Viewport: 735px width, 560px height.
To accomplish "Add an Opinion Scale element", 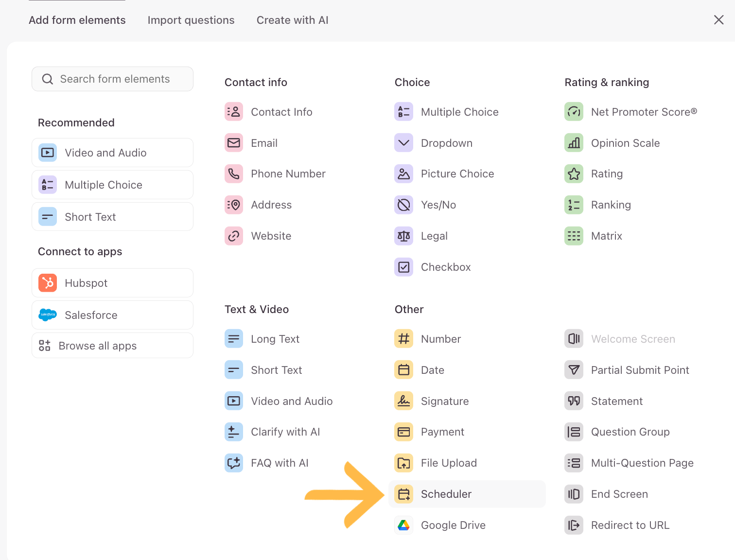I will [625, 143].
